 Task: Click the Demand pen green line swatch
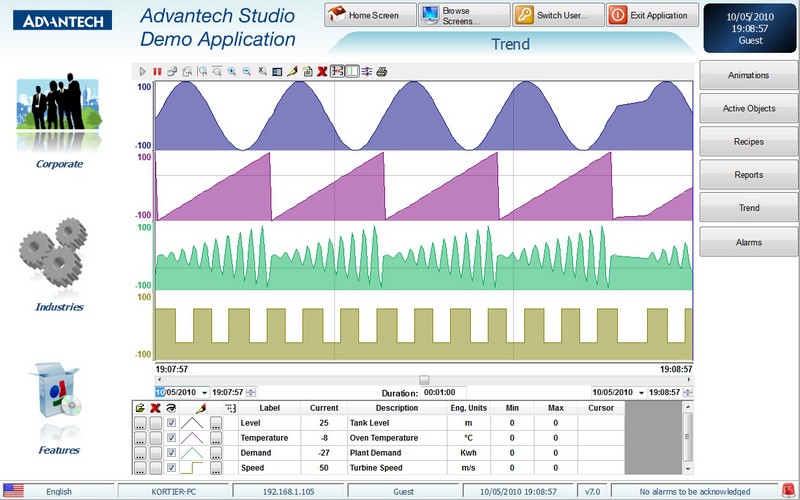pyautogui.click(x=192, y=453)
